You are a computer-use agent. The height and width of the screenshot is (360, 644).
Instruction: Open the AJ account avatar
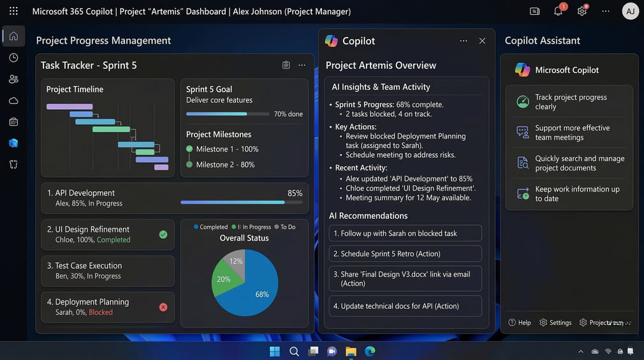631,11
